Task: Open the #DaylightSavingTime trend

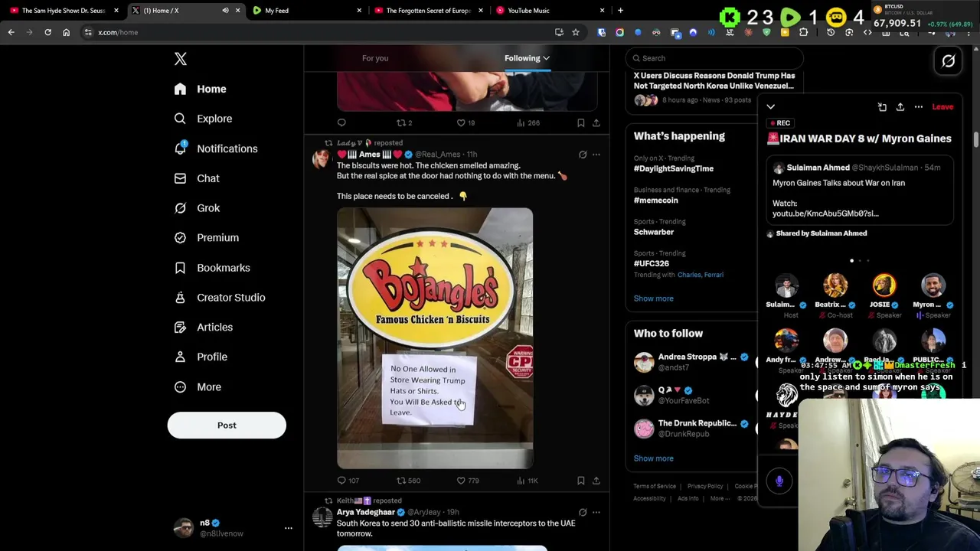Action: [x=674, y=168]
